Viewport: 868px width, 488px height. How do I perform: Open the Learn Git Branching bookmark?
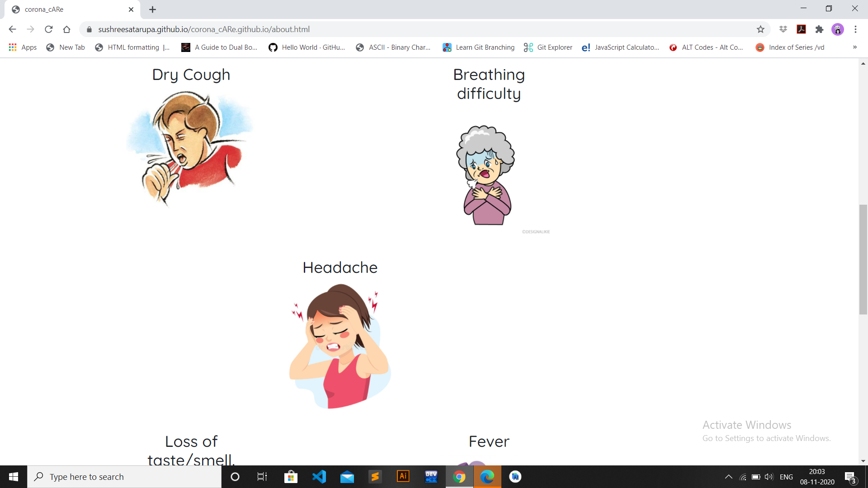(x=478, y=47)
